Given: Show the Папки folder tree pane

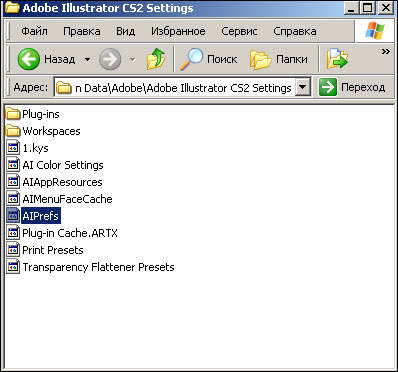Looking at the screenshot, I should click(x=279, y=59).
